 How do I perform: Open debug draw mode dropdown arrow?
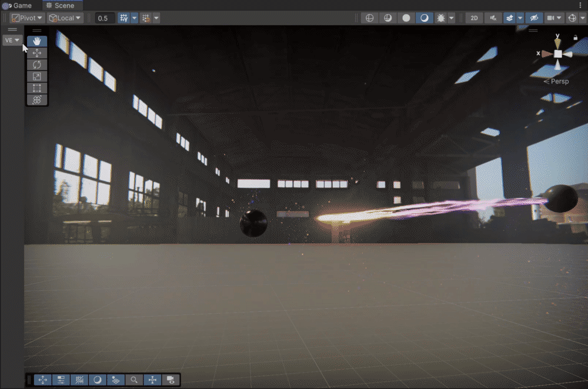(x=452, y=18)
